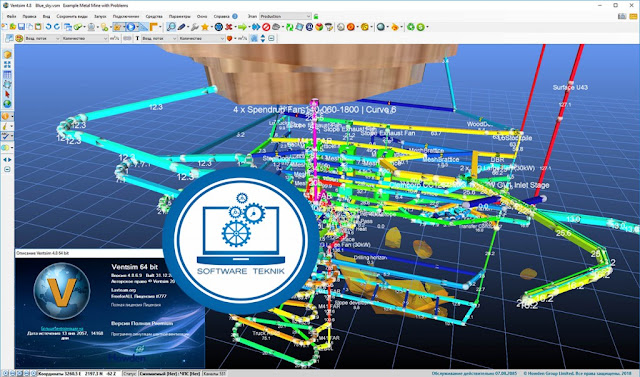Click the grey cloud contaminant icon
This screenshot has height=377, width=640.
(276, 27)
